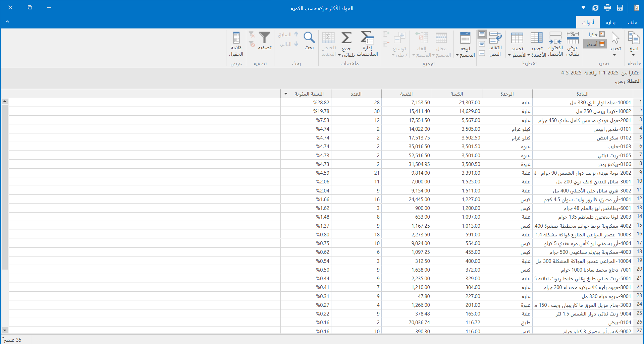Click the refresh report icon
The image size is (644, 344).
595,8
